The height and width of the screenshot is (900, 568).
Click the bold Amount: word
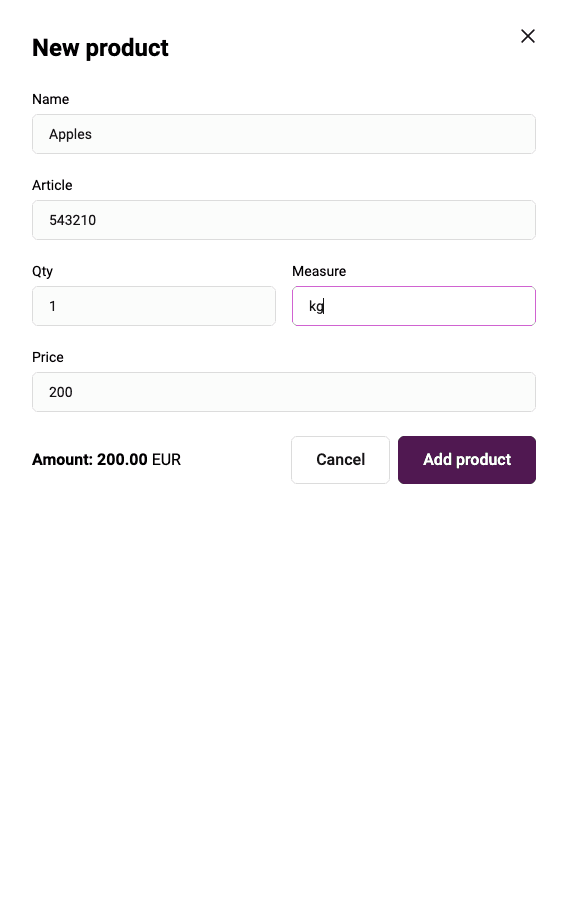coord(63,460)
